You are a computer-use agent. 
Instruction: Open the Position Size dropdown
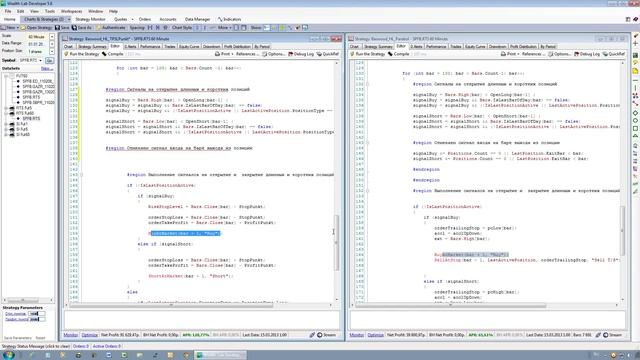click(x=52, y=51)
